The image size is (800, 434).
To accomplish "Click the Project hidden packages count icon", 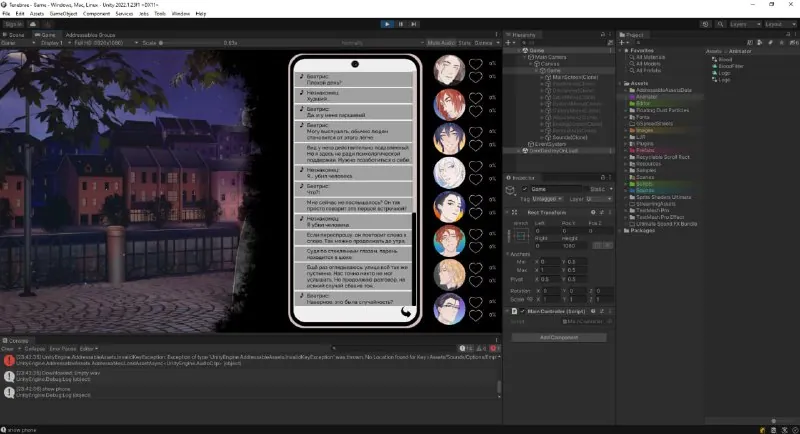I will click(793, 43).
